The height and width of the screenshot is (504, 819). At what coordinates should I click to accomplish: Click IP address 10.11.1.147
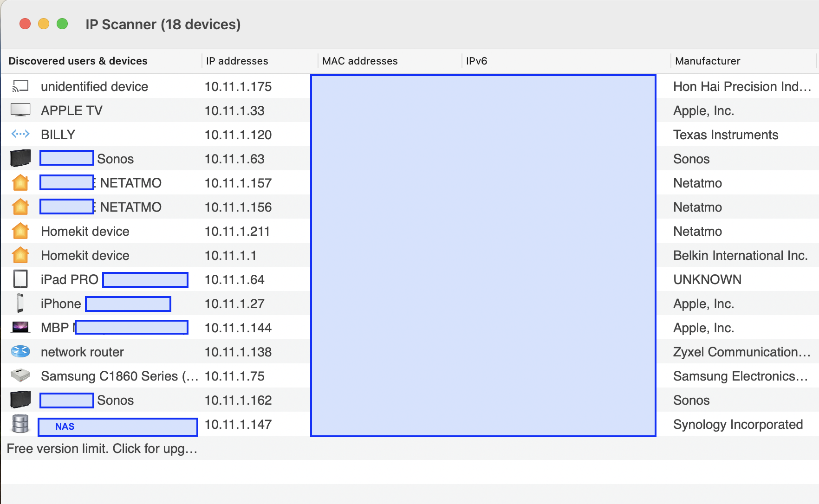(x=238, y=424)
